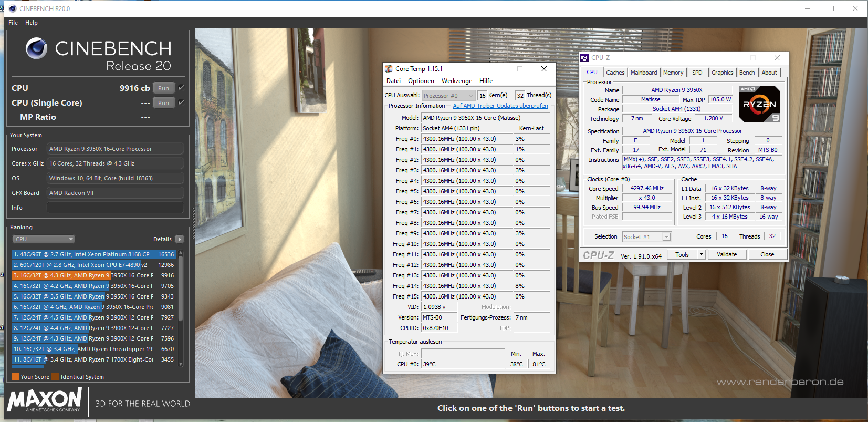868x422 pixels.
Task: Select the Xeon Platinum 8168 ranking entry
Action: click(93, 254)
